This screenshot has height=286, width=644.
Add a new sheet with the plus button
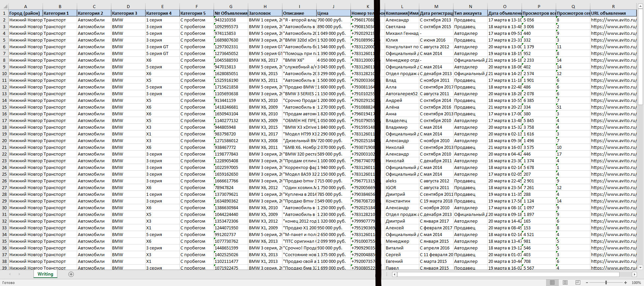(71, 274)
